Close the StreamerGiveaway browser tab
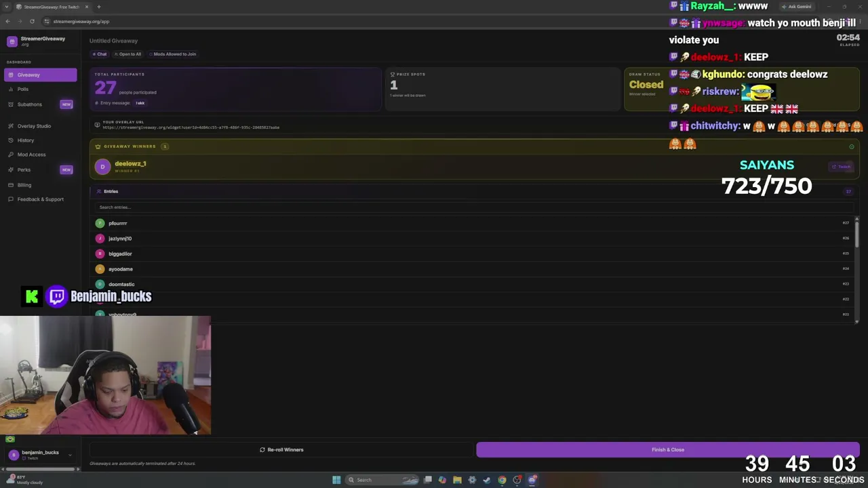Image resolution: width=868 pixels, height=488 pixels. pyautogui.click(x=87, y=7)
